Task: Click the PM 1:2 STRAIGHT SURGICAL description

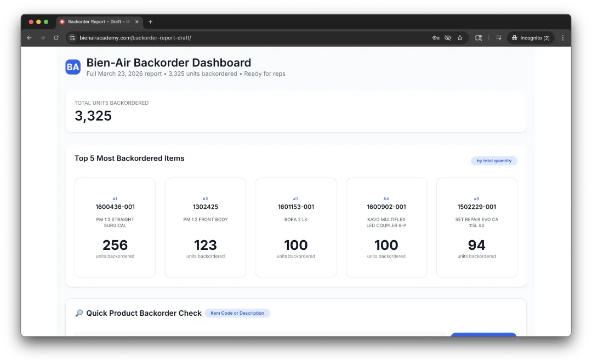Action: pyautogui.click(x=115, y=223)
